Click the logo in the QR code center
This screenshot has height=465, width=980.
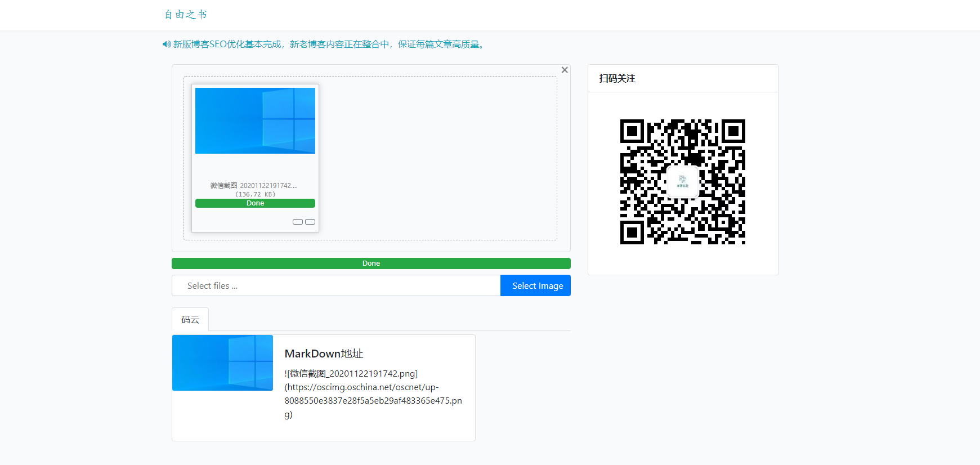[x=683, y=182]
